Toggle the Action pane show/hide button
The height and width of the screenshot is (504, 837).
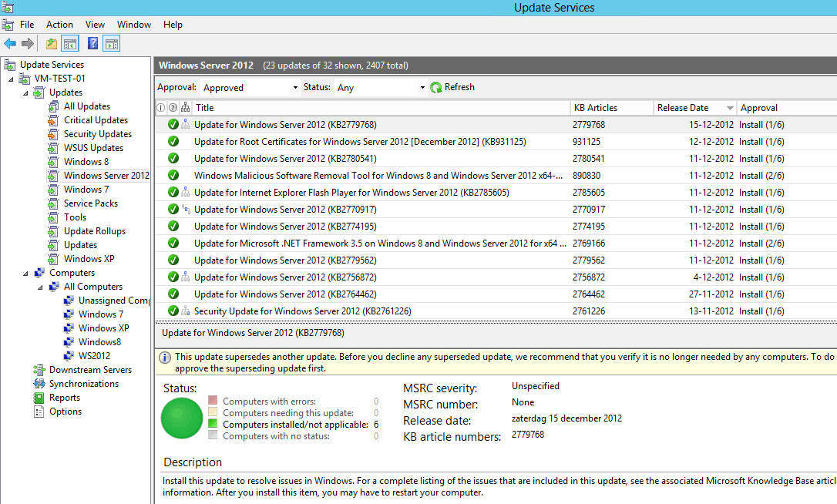[x=112, y=44]
